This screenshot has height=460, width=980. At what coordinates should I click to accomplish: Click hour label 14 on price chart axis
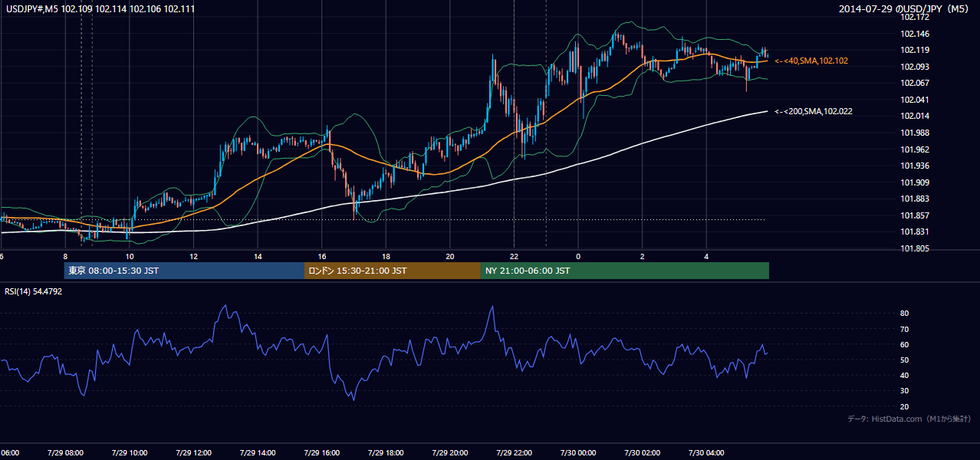click(x=258, y=256)
